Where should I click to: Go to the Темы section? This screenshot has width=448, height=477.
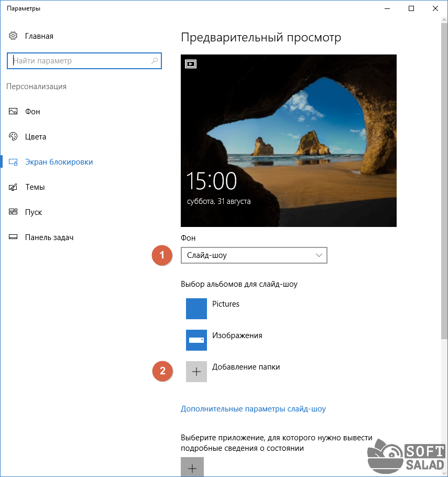[35, 187]
